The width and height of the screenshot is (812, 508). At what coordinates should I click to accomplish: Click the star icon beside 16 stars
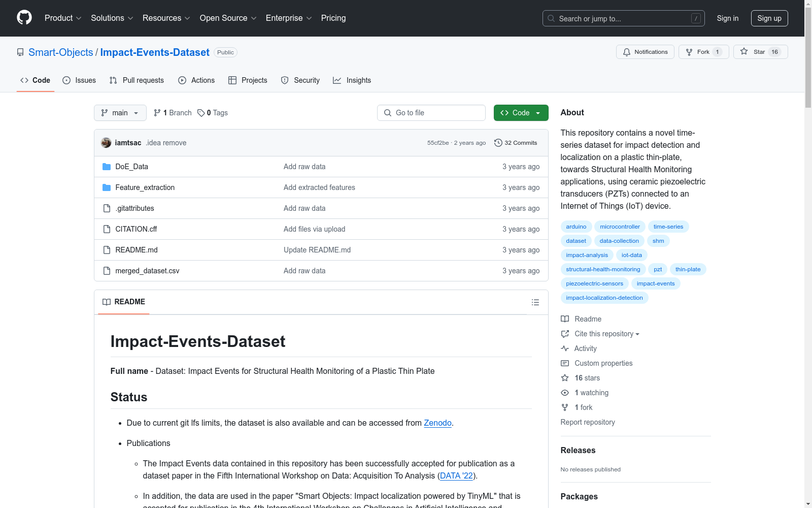pyautogui.click(x=565, y=378)
